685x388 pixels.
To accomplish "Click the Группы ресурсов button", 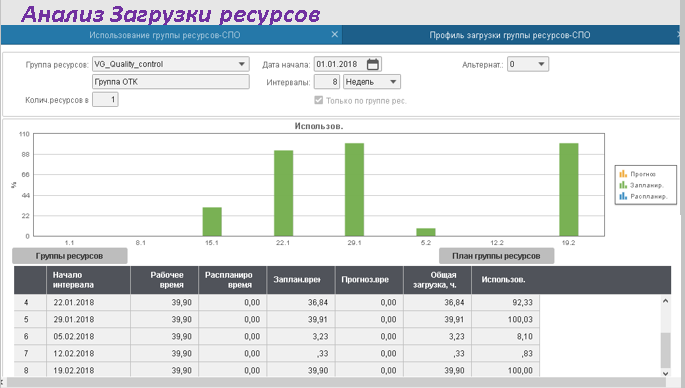I will pyautogui.click(x=69, y=256).
